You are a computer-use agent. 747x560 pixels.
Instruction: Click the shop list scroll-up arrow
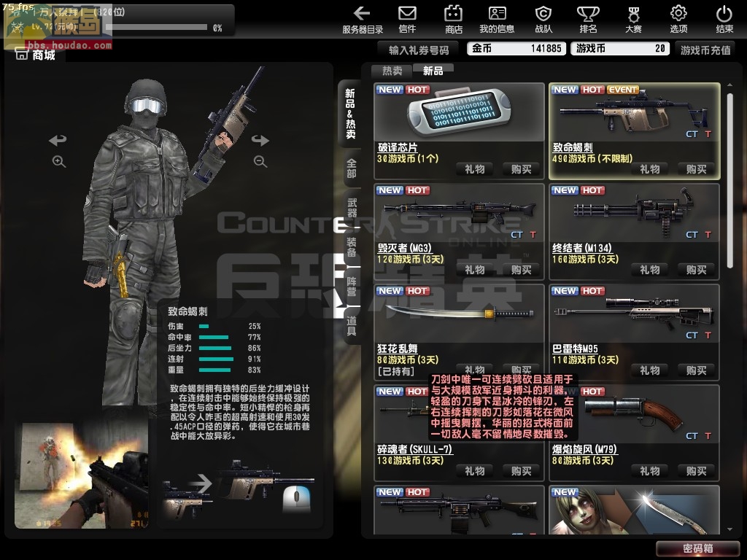[x=729, y=85]
